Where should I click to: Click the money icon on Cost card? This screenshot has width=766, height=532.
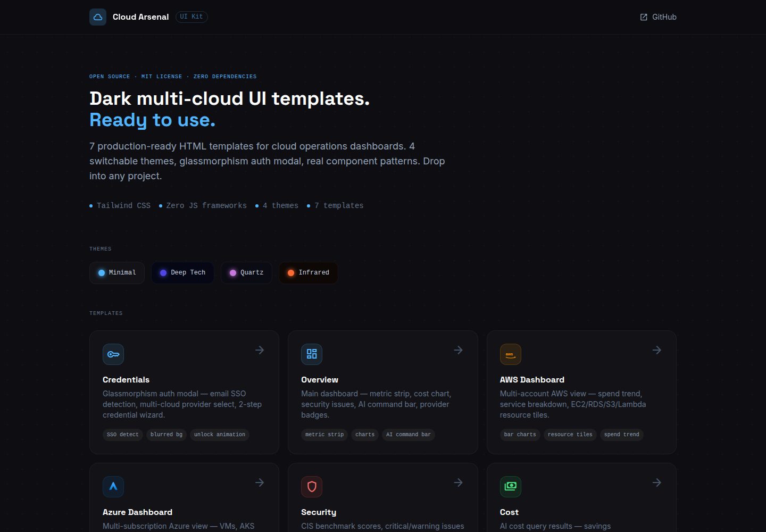[511, 487]
